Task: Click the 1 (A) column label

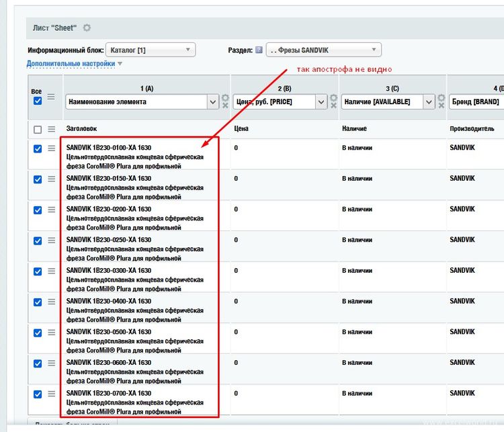Action: pos(147,89)
